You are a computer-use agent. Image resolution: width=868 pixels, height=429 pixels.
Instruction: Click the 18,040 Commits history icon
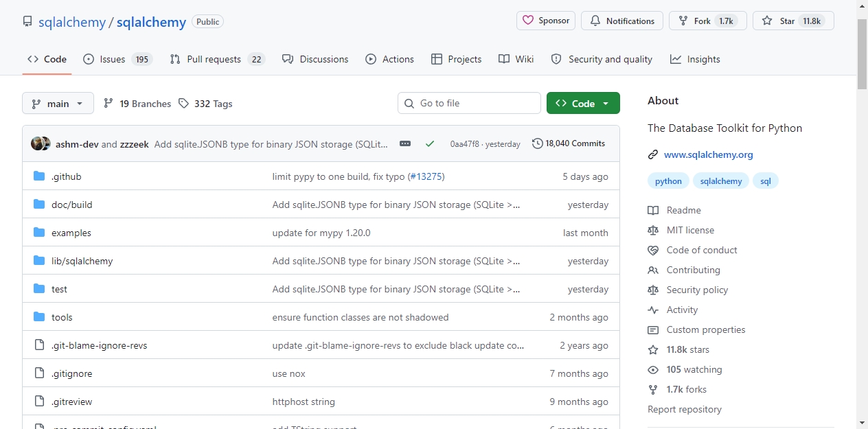(x=538, y=143)
